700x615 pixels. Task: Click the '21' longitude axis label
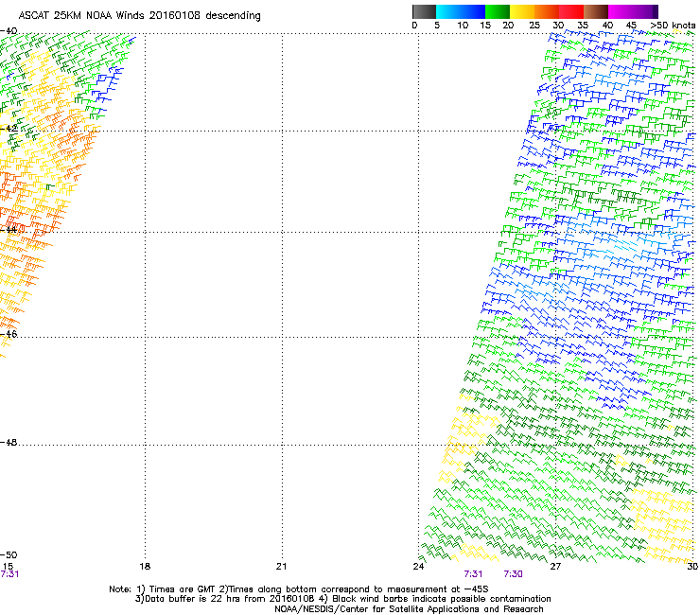(281, 567)
